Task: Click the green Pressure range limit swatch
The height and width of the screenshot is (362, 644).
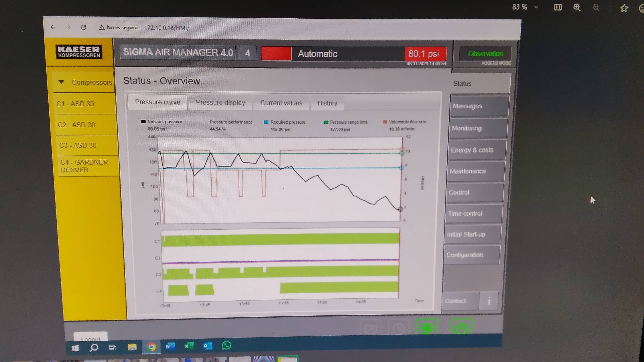Action: (326, 122)
